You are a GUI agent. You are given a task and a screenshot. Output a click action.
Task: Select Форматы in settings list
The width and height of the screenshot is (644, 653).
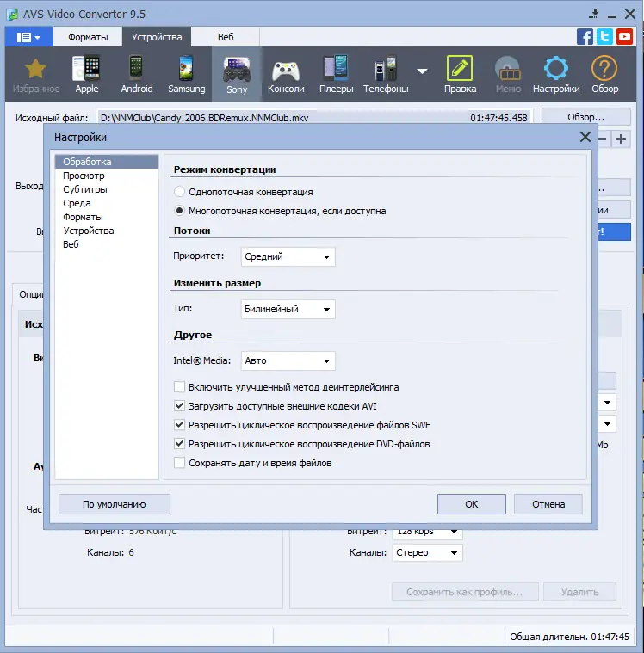[x=107, y=217]
